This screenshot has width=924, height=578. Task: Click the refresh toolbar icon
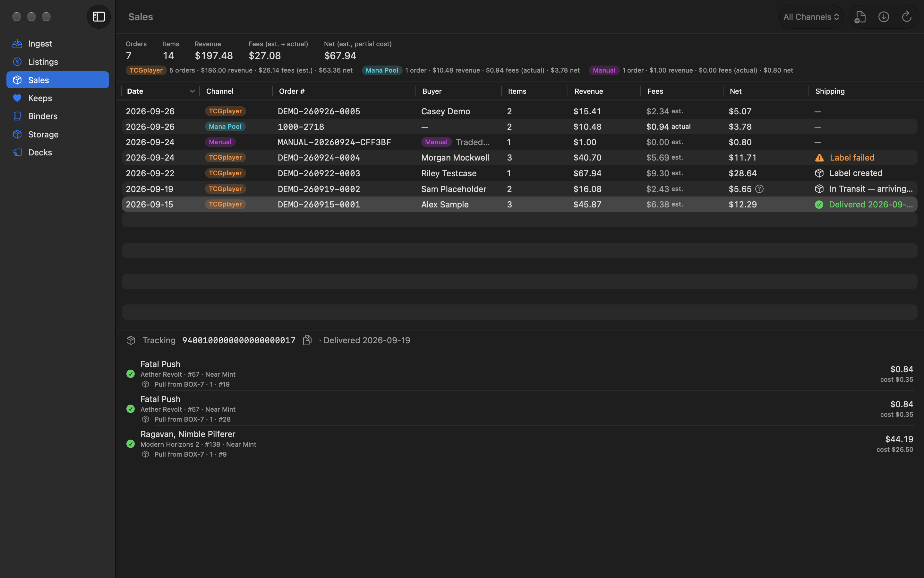[906, 17]
